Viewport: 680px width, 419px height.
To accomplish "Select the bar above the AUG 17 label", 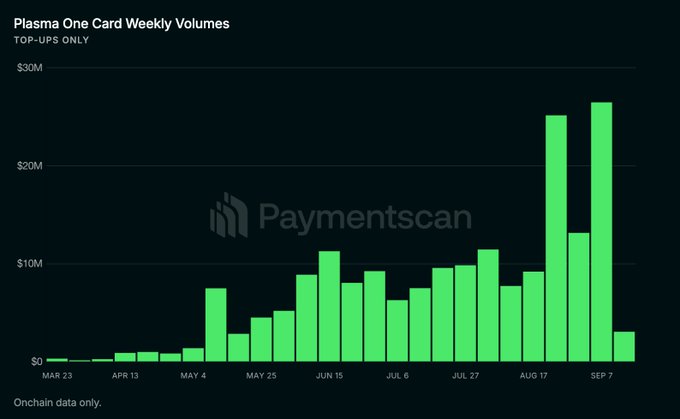I will pyautogui.click(x=533, y=317).
